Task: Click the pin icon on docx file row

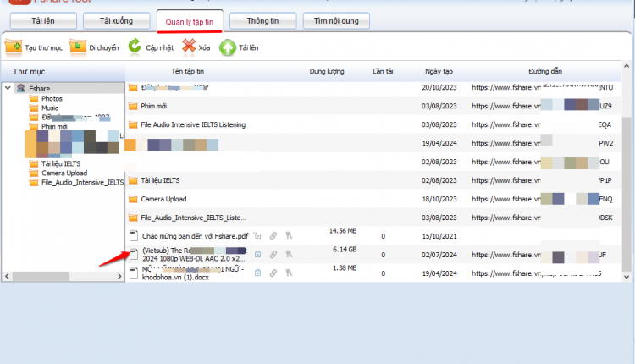Action: [x=289, y=273]
